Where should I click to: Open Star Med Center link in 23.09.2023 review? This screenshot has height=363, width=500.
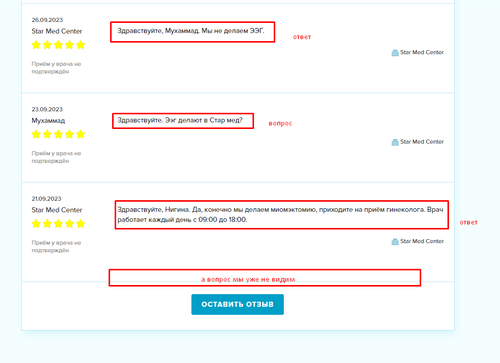point(422,142)
